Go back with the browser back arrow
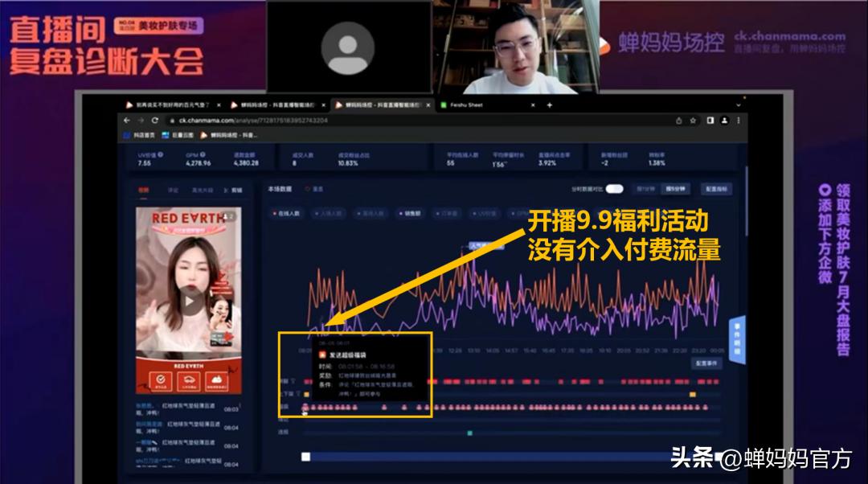Image resolution: width=868 pixels, height=484 pixels. pos(127,120)
